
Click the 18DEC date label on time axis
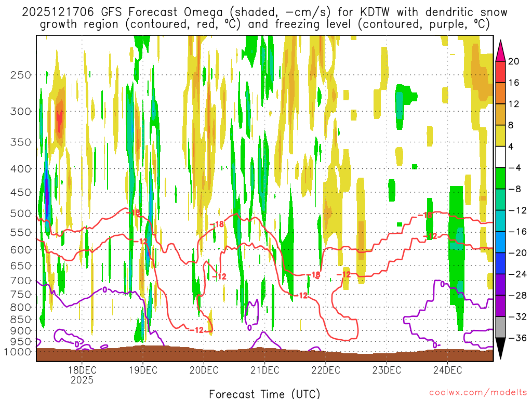pos(82,370)
